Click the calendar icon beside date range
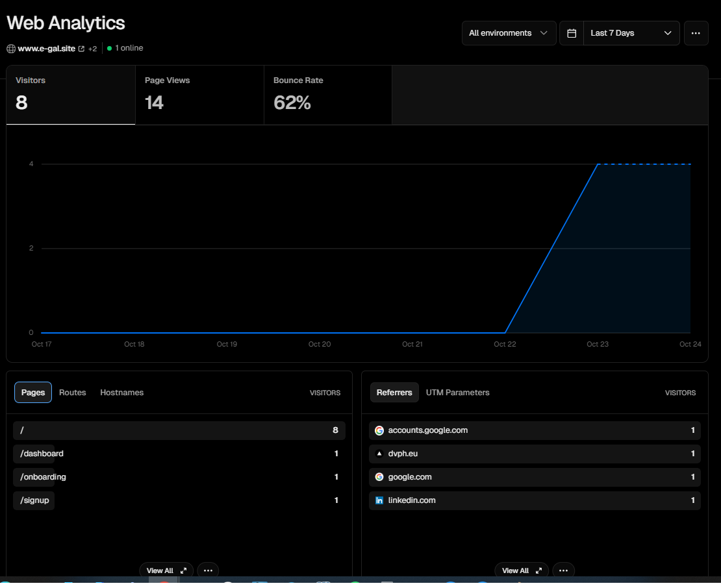 point(572,33)
